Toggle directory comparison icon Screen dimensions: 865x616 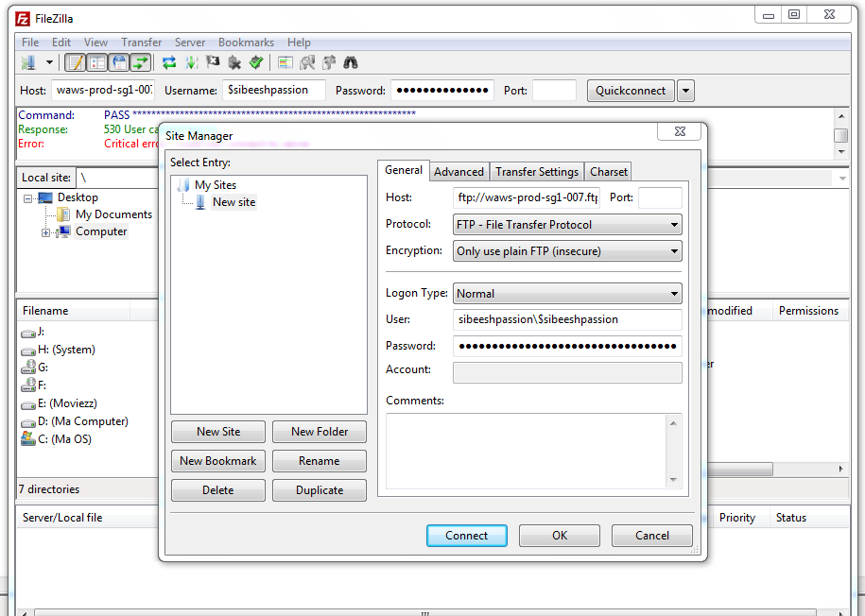[307, 63]
